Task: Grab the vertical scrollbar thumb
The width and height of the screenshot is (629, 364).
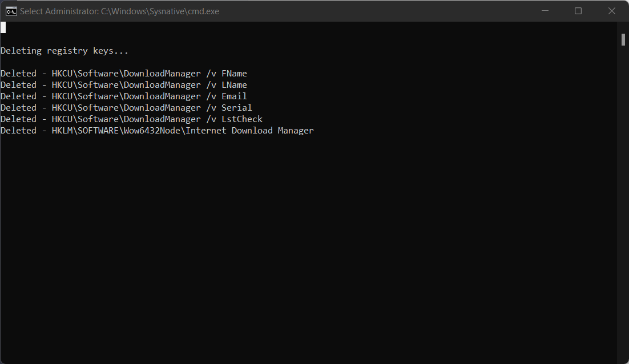Action: tap(623, 40)
